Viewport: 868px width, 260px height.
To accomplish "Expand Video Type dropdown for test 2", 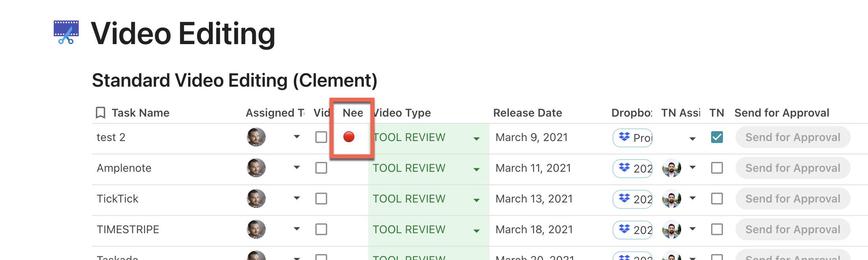I will tap(477, 138).
